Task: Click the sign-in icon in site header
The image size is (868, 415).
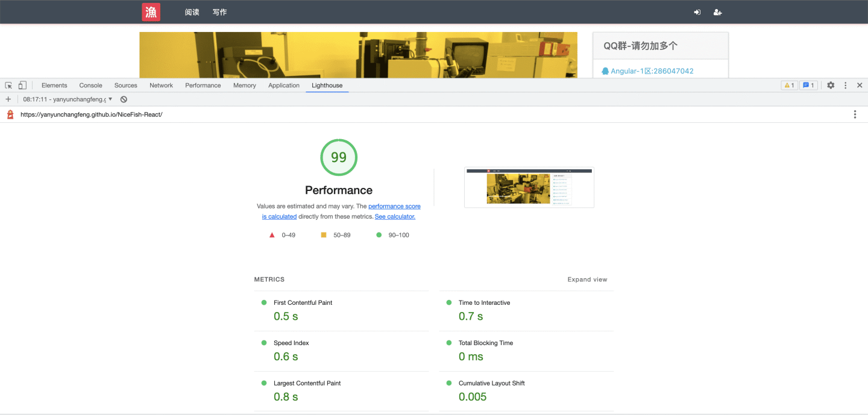Action: 697,12
